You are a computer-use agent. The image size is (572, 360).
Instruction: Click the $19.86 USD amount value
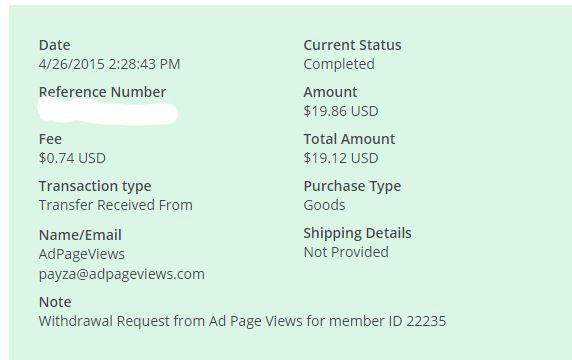pyautogui.click(x=341, y=111)
